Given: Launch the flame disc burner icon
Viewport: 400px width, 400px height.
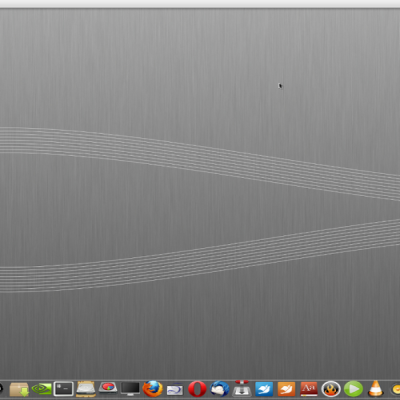Looking at the screenshot, I should click(331, 389).
